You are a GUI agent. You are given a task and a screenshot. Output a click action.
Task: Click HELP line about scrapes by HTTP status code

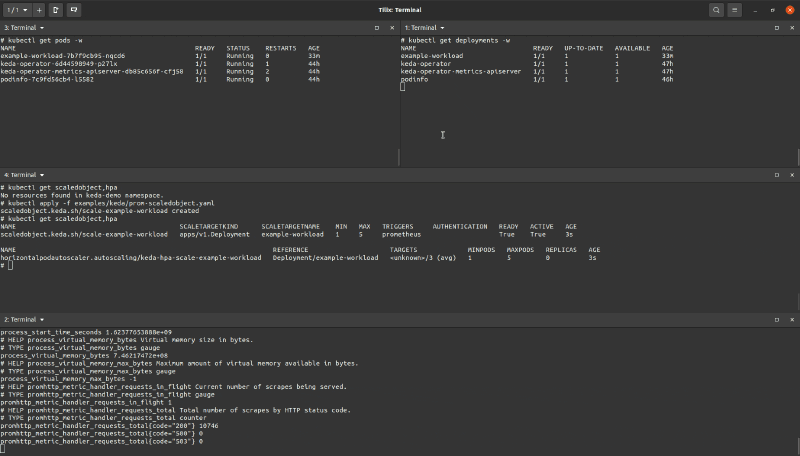pyautogui.click(x=176, y=410)
